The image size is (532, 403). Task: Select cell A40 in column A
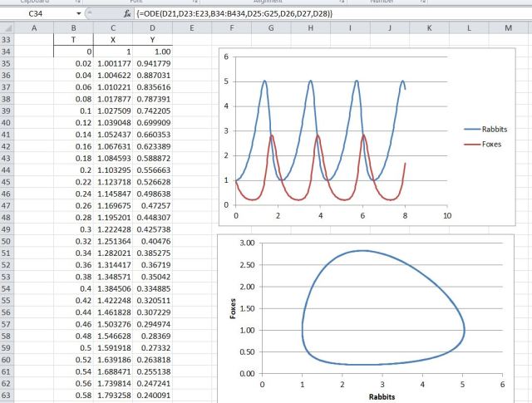pos(34,120)
